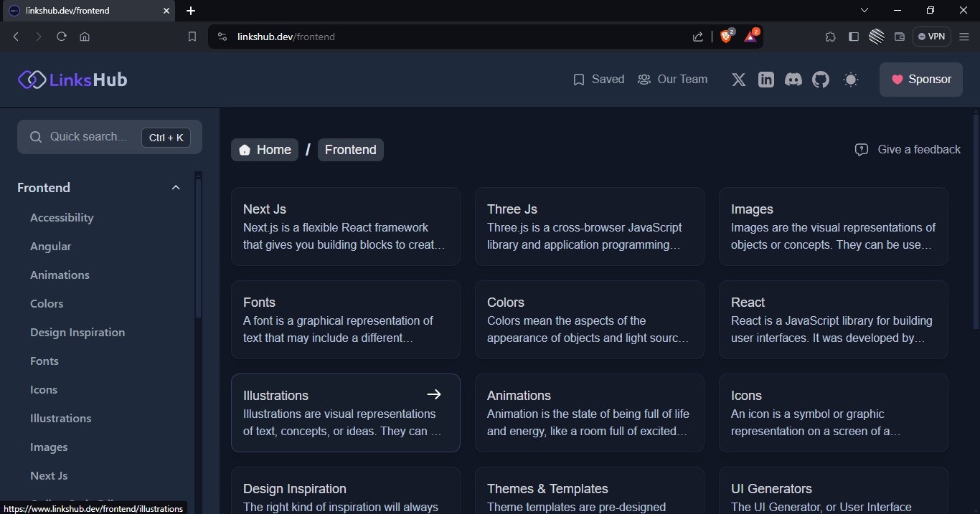Open the Next Js card
This screenshot has width=980, height=514.
pyautogui.click(x=346, y=227)
